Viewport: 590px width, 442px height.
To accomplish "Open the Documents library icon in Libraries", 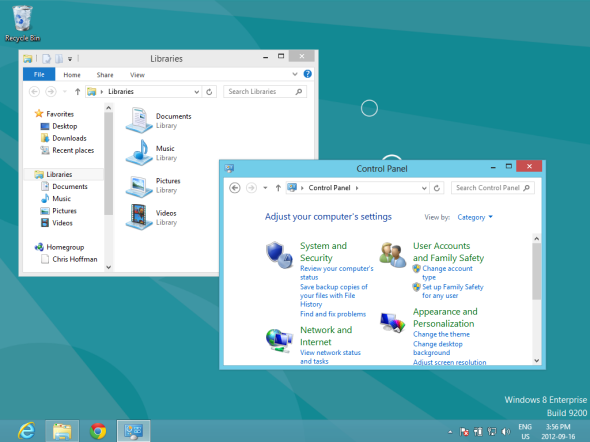I will 139,120.
